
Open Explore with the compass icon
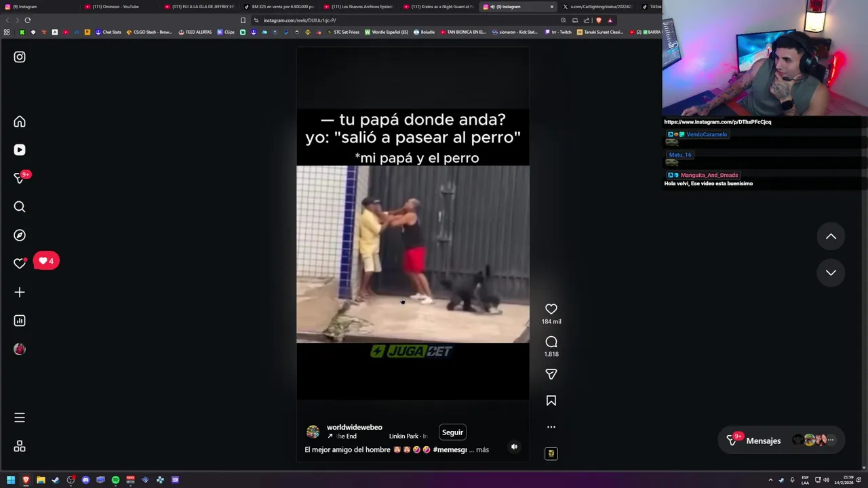(20, 235)
